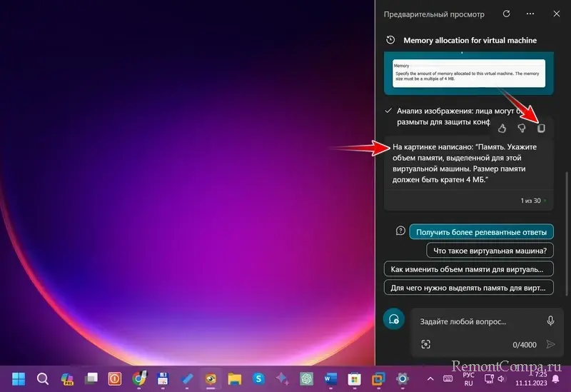Image resolution: width=571 pixels, height=392 pixels.
Task: Choose 'Что такое виртуальная машина?' suggestion
Action: point(490,251)
